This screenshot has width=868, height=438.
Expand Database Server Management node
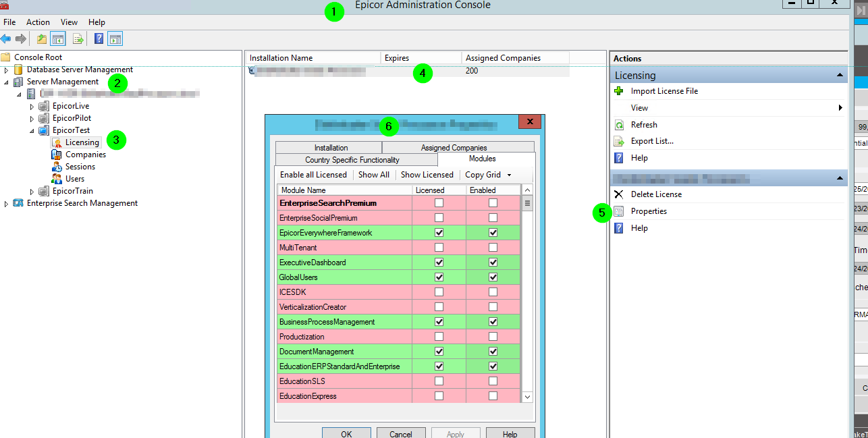pyautogui.click(x=7, y=70)
